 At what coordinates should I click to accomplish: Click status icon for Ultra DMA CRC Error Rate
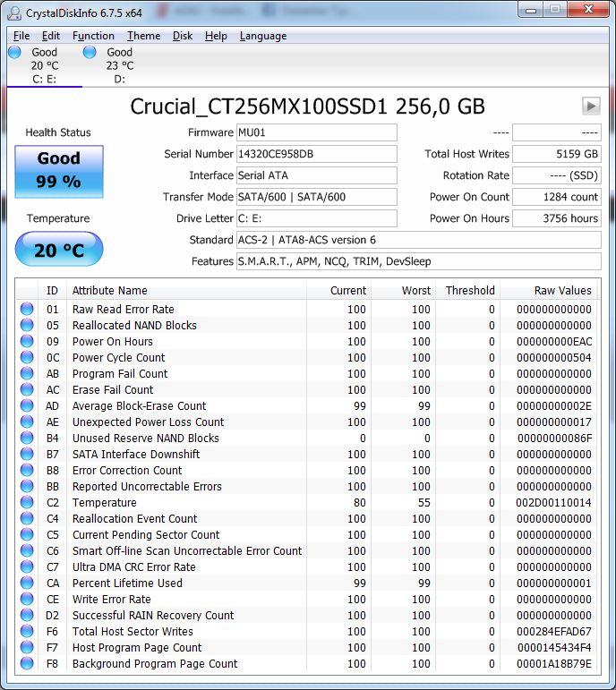tap(27, 566)
